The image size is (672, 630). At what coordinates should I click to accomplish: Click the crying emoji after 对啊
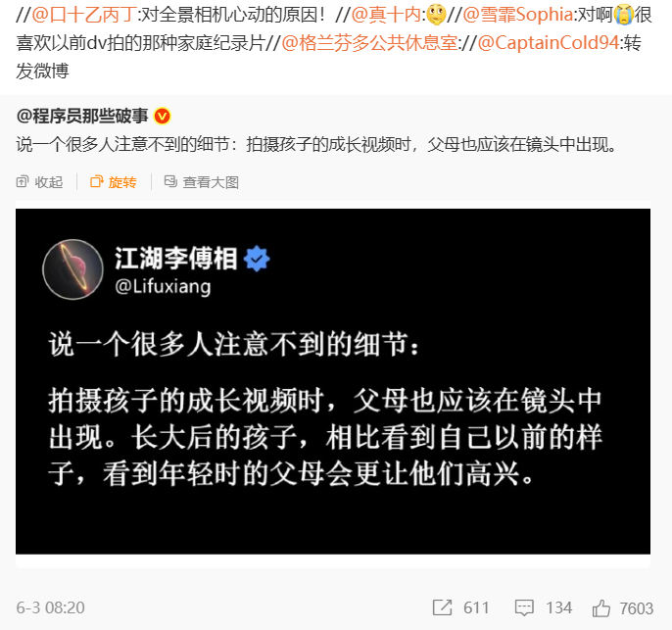[x=624, y=15]
